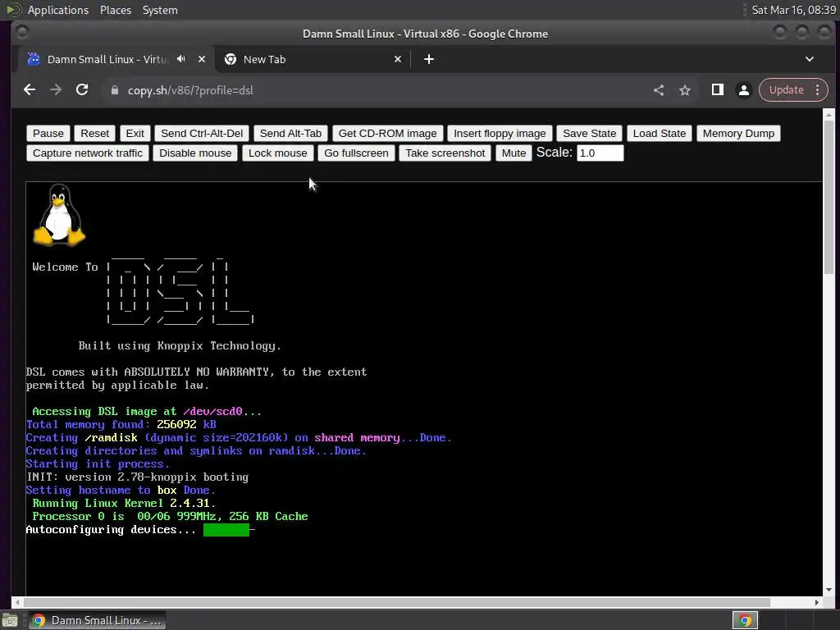Switch to the New Tab tab
This screenshot has width=840, height=630.
[313, 59]
